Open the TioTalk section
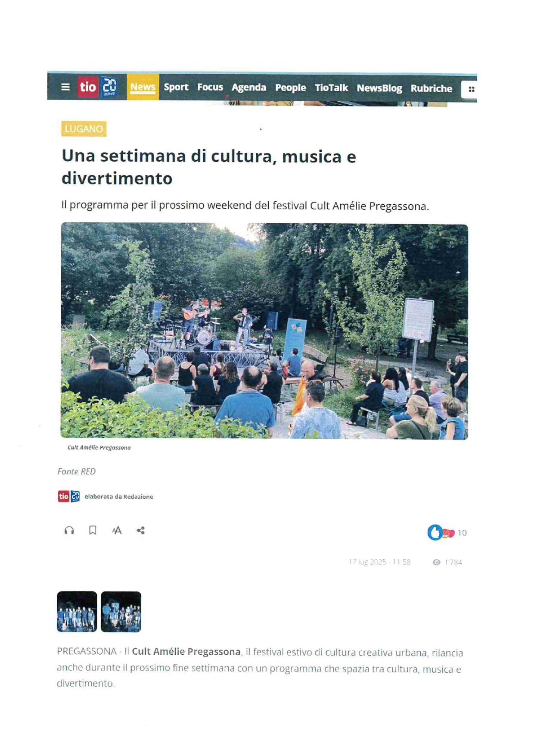 click(x=331, y=88)
